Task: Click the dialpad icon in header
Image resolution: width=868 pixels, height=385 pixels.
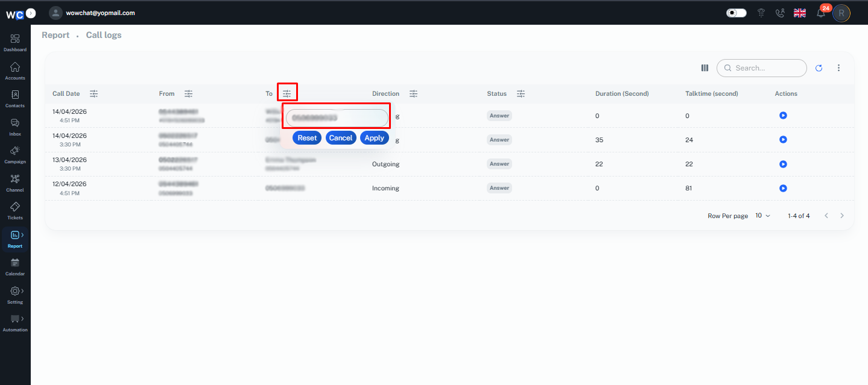Action: pyautogui.click(x=761, y=13)
